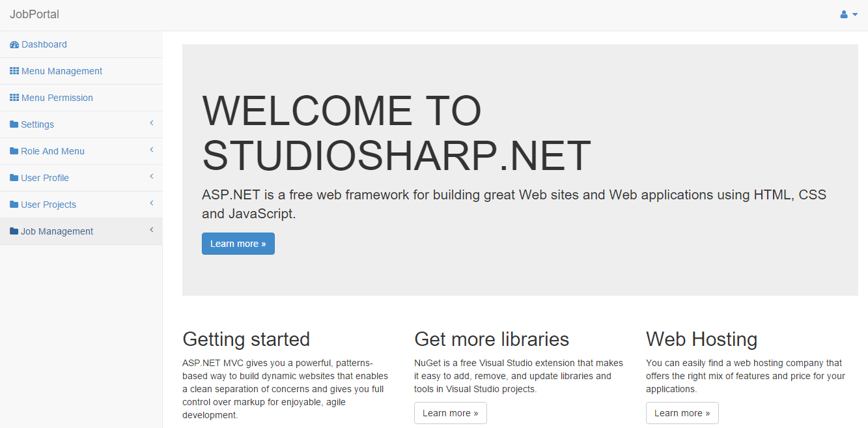Click the JobPortal brand link
868x428 pixels.
[35, 14]
